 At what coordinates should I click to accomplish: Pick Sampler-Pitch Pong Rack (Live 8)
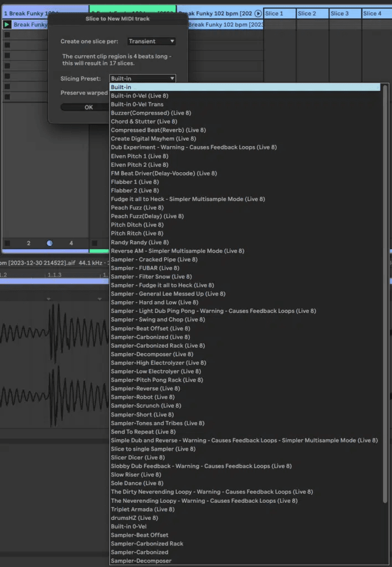245,380
